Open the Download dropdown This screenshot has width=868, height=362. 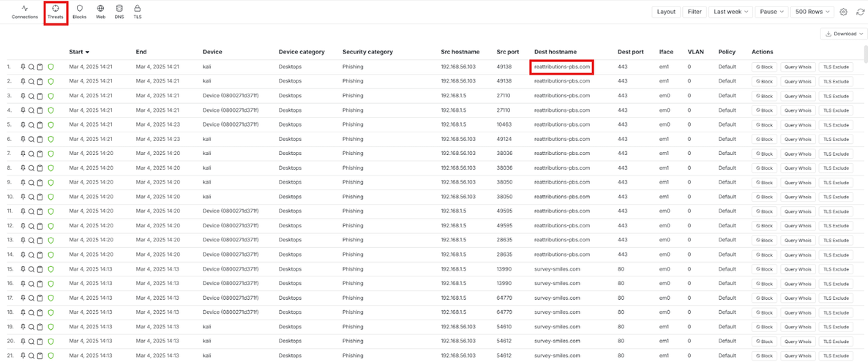point(844,34)
